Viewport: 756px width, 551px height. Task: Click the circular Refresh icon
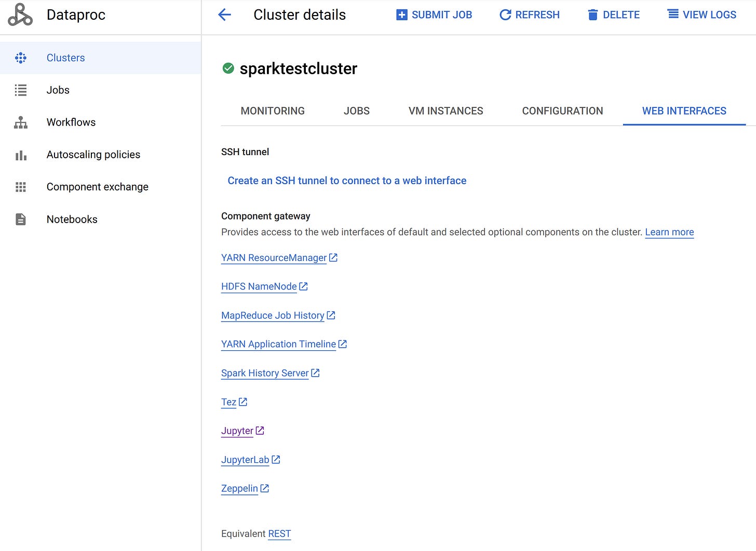[505, 15]
